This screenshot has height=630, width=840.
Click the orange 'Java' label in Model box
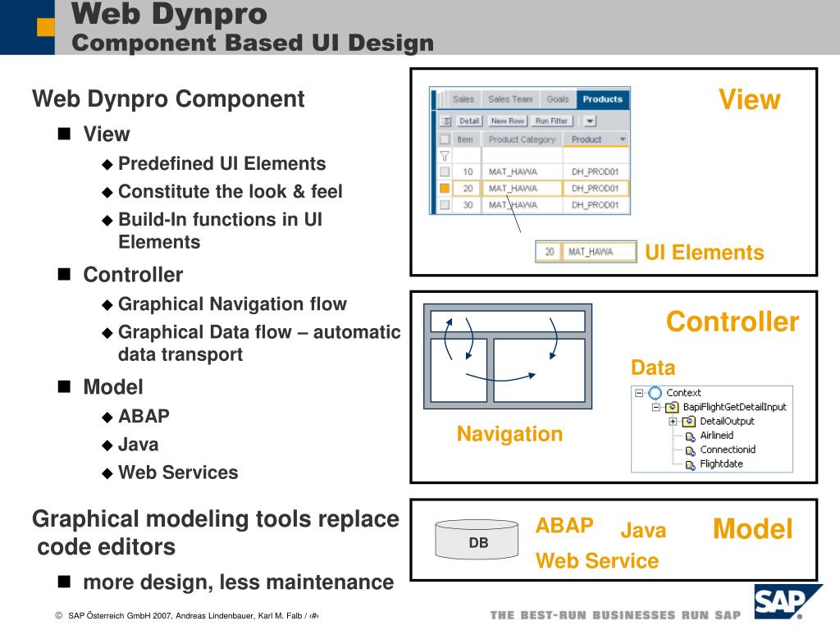coord(643,531)
